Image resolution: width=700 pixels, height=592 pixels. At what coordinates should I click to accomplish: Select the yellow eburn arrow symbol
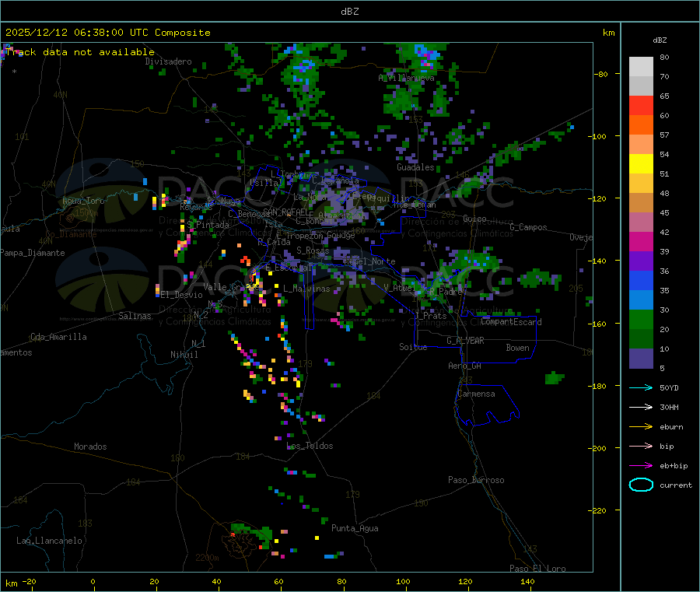pyautogui.click(x=641, y=427)
